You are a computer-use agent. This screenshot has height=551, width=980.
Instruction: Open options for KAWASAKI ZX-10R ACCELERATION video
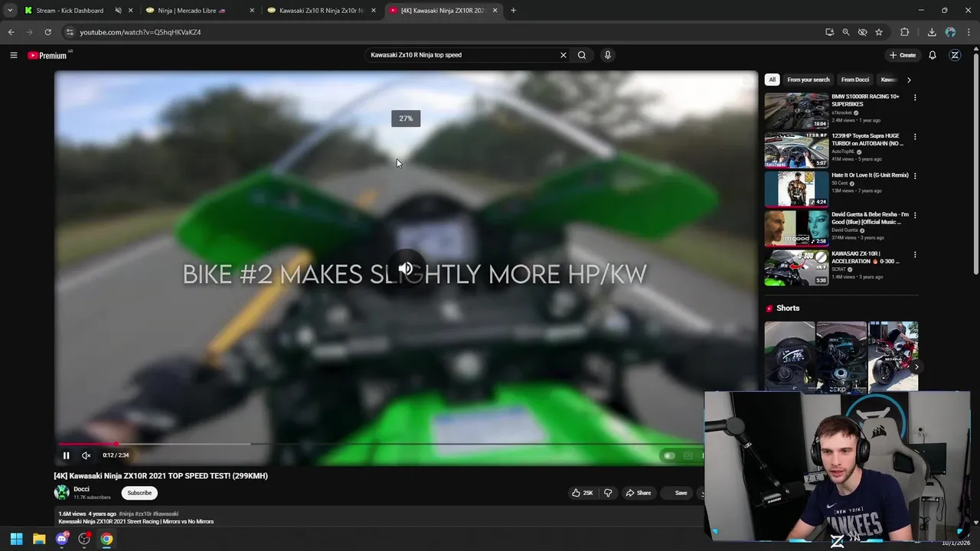point(915,254)
